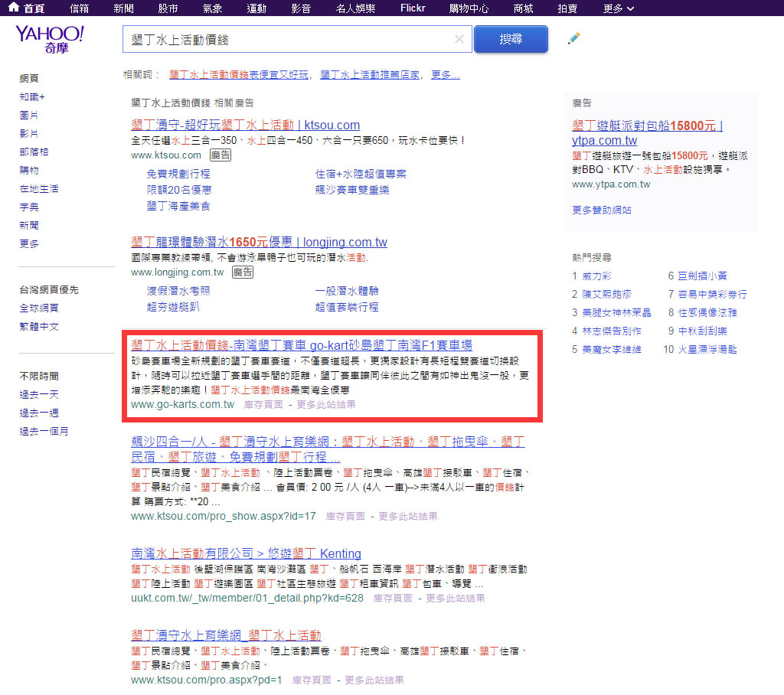Clear the search box with X icon
The width and height of the screenshot is (784, 695).
click(x=459, y=39)
